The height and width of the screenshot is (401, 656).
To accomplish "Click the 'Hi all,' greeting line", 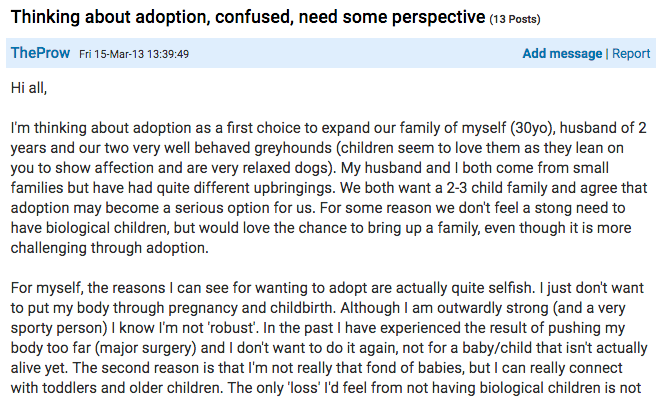I will click(x=29, y=88).
